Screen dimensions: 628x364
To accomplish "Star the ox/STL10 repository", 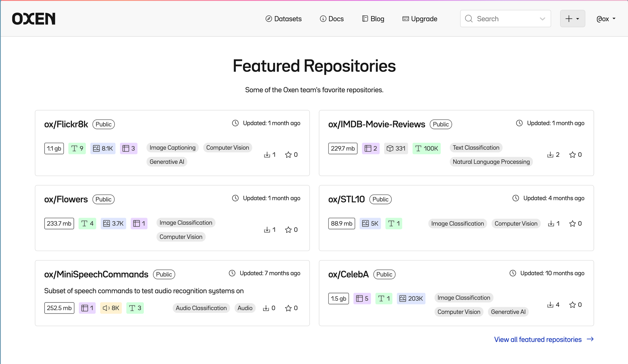I will (572, 223).
